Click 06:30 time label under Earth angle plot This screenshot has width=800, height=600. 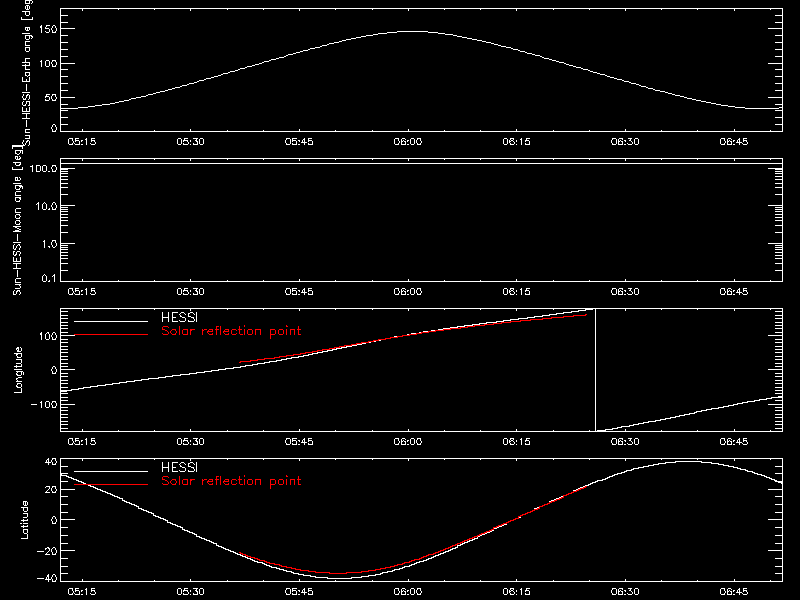[x=625, y=142]
